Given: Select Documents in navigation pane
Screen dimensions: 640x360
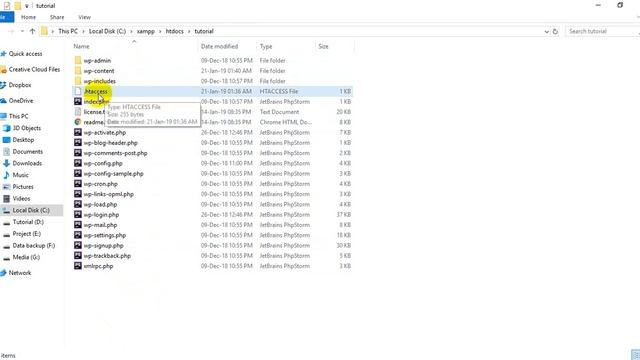Looking at the screenshot, I should coord(28,151).
